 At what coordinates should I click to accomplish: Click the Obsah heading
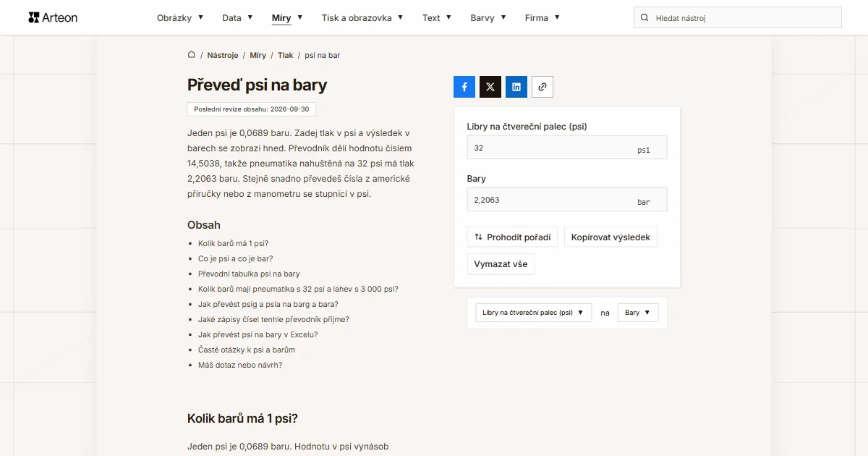tap(204, 225)
